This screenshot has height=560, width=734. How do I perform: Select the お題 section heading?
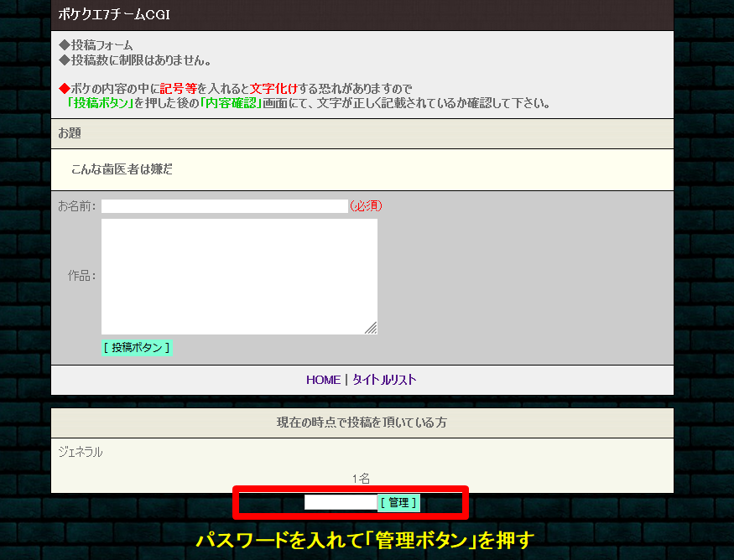70,133
